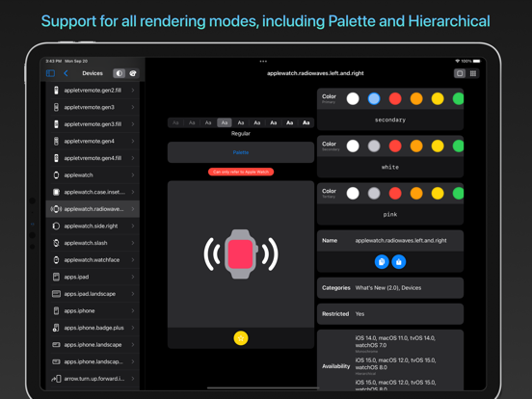Switch to single symbol view mode
Image resolution: width=532 pixels, height=399 pixels.
[x=460, y=73]
